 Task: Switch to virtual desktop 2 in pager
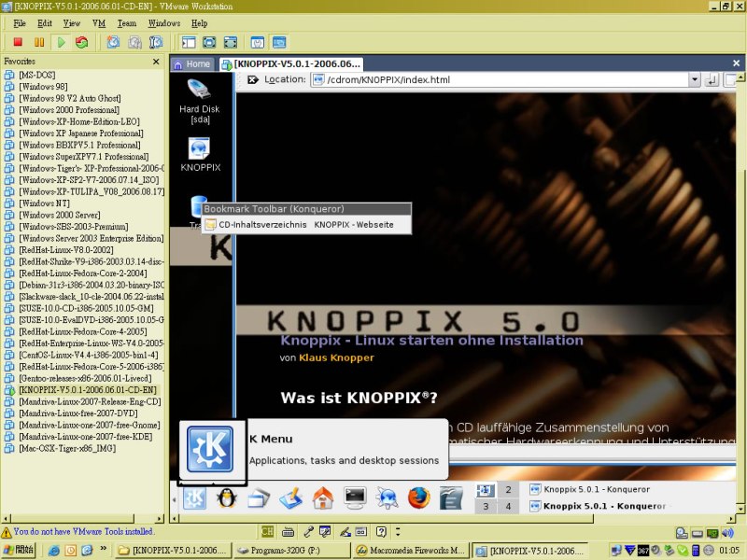point(508,489)
